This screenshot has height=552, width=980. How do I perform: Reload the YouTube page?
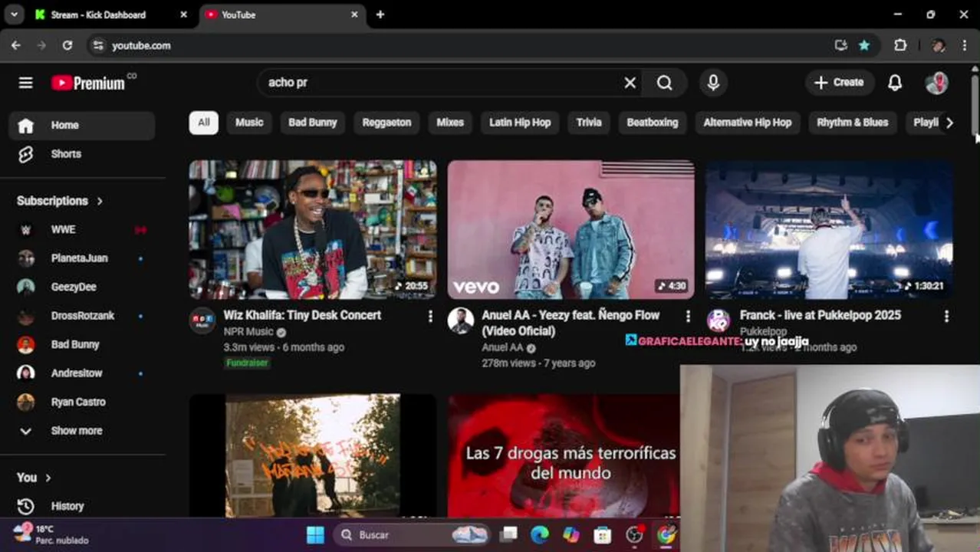tap(67, 45)
